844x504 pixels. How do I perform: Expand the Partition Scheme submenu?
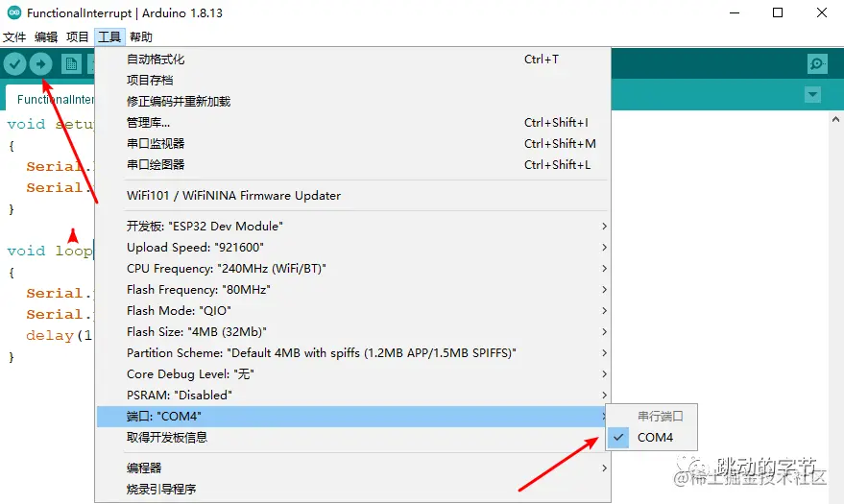pyautogui.click(x=353, y=353)
